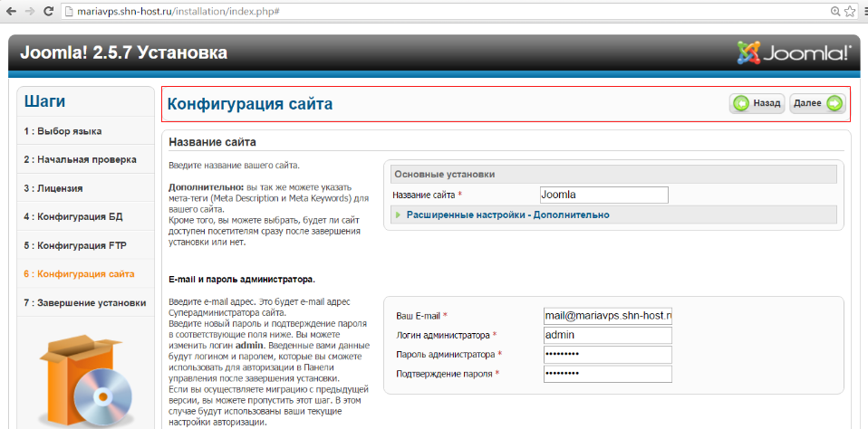The width and height of the screenshot is (868, 429).
Task: Click the Название сайта input field
Action: pos(604,195)
